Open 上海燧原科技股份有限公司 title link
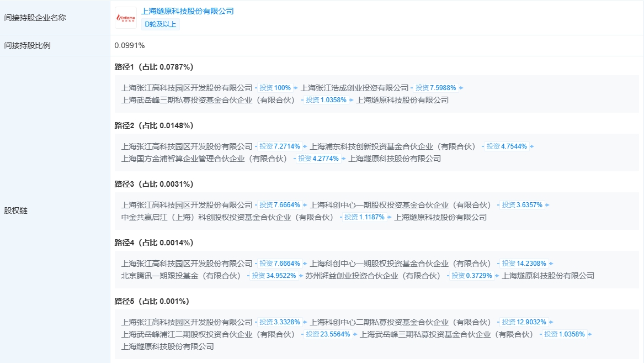This screenshot has height=363, width=644. [x=187, y=11]
